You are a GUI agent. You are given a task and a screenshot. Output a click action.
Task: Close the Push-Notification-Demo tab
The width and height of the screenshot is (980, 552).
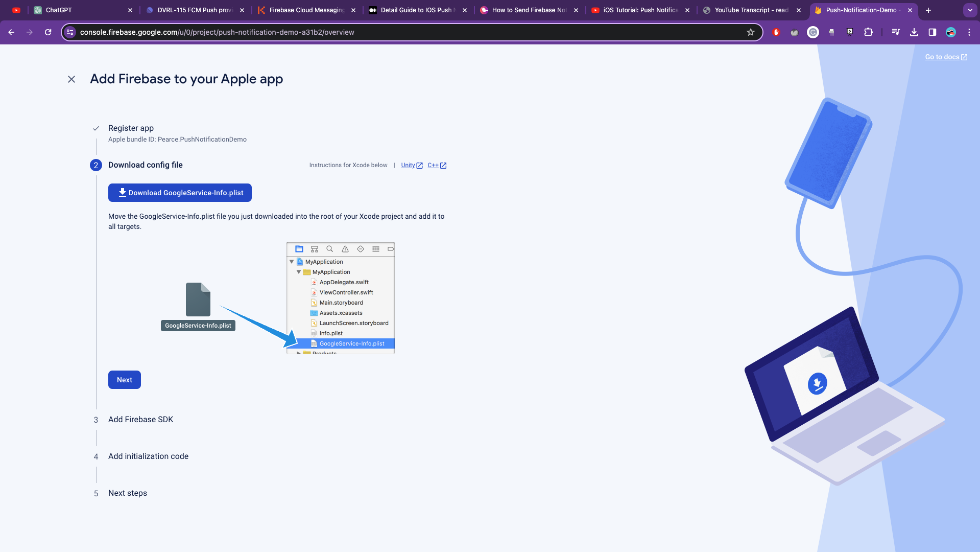click(x=910, y=10)
